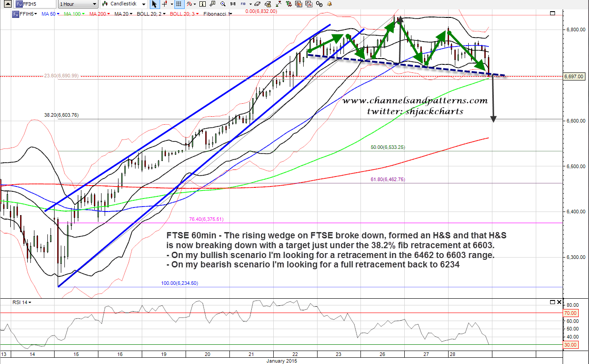Viewport: 589px width, 364px height.
Task: Select the arrow pointer tool
Action: tap(154, 4)
